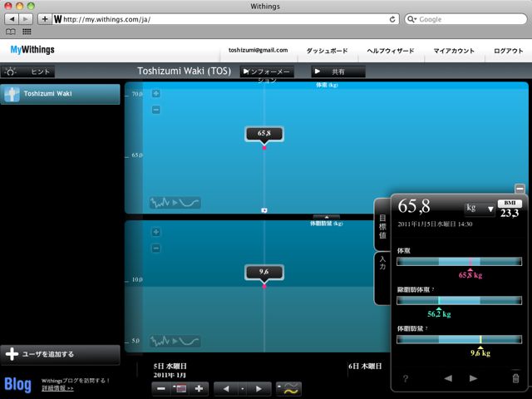
Task: Select ログアウト to log out
Action: point(508,51)
